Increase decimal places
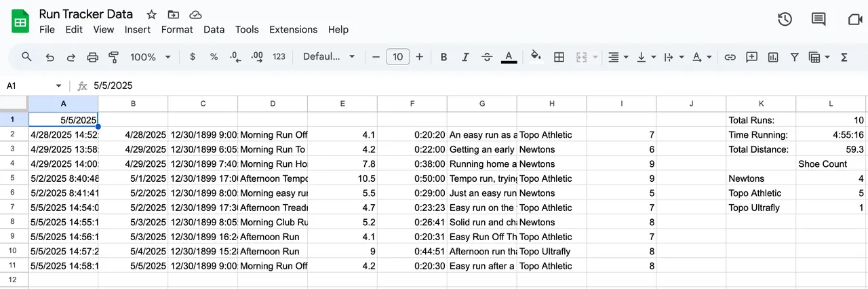The height and width of the screenshot is (289, 868). 257,57
